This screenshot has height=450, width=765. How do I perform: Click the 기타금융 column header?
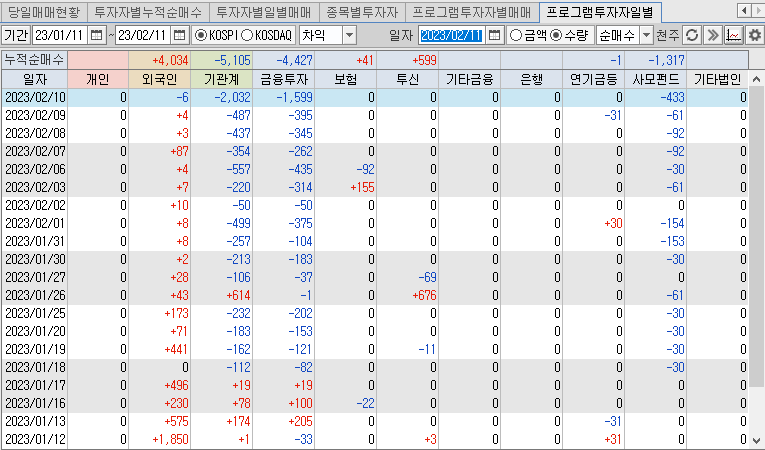pyautogui.click(x=469, y=79)
